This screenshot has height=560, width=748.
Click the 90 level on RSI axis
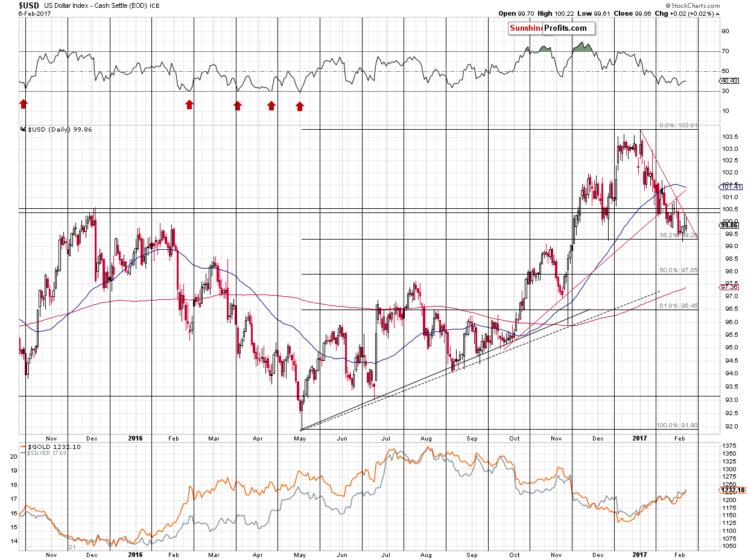[x=724, y=31]
